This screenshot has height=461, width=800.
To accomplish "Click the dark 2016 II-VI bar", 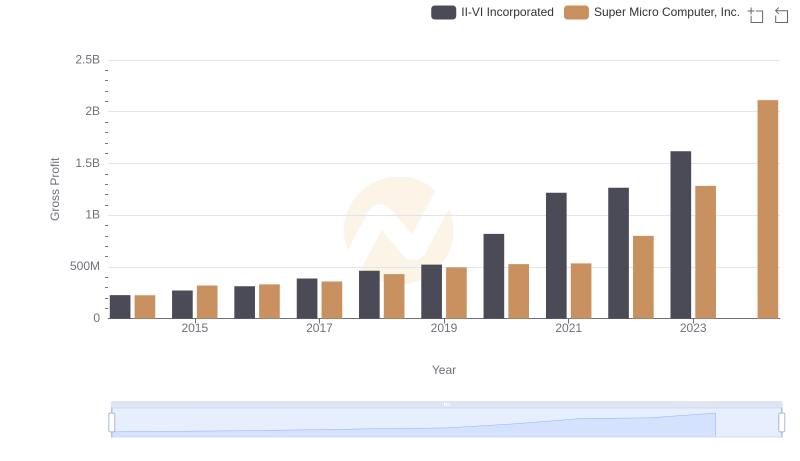I will click(245, 302).
